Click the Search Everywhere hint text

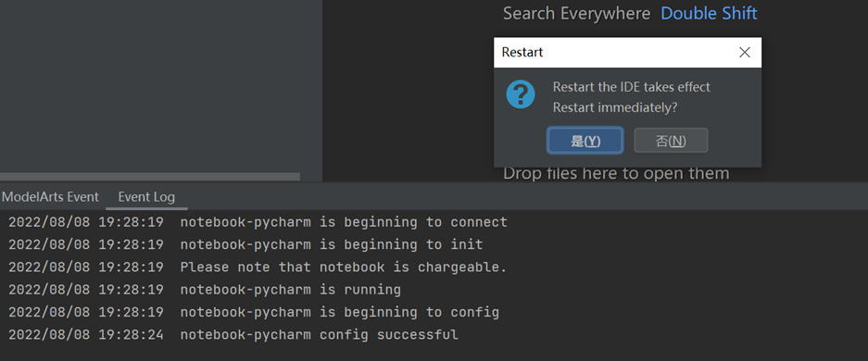(x=576, y=13)
